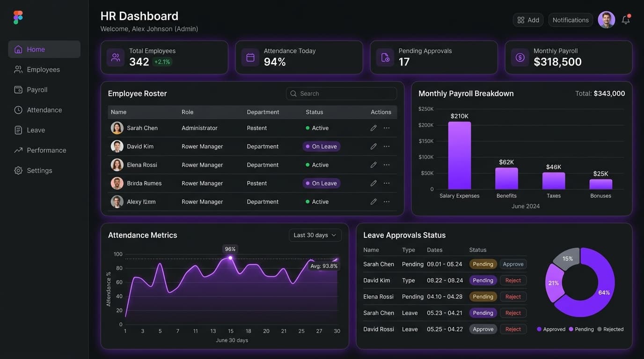Viewport: 644px width, 359px height.
Task: Click the Department column header
Action: pyautogui.click(x=263, y=112)
